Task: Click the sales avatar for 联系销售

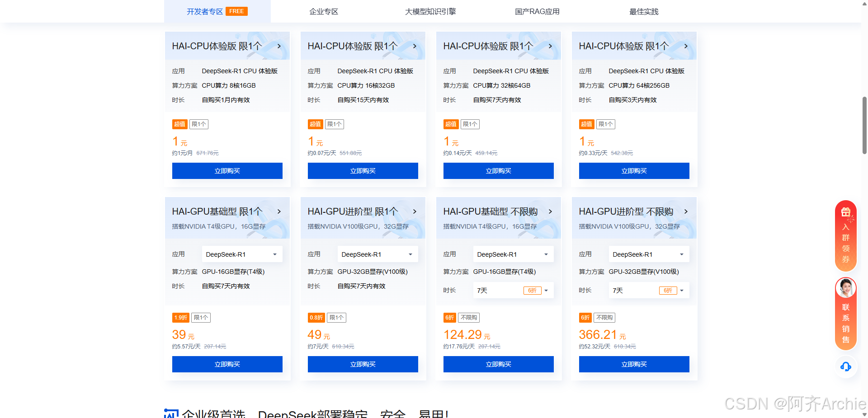Action: pos(846,288)
